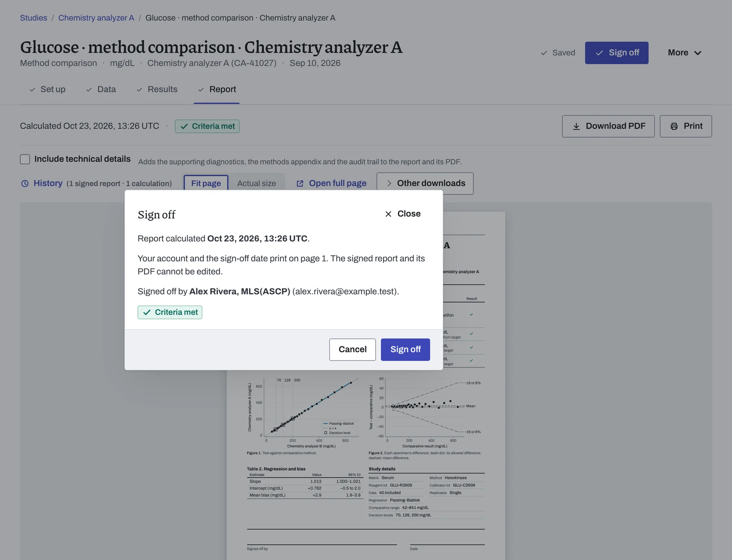Open the Studies breadcrumb link
732x560 pixels.
(33, 18)
